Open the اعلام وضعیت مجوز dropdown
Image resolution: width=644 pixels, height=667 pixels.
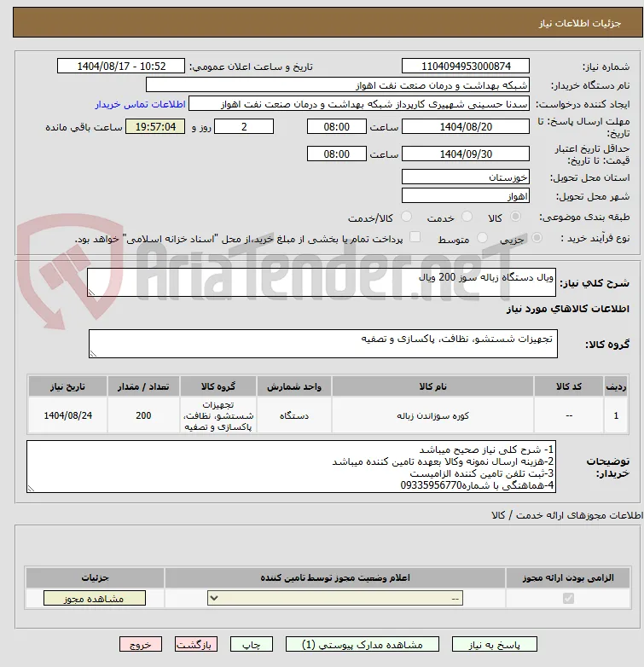[335, 598]
